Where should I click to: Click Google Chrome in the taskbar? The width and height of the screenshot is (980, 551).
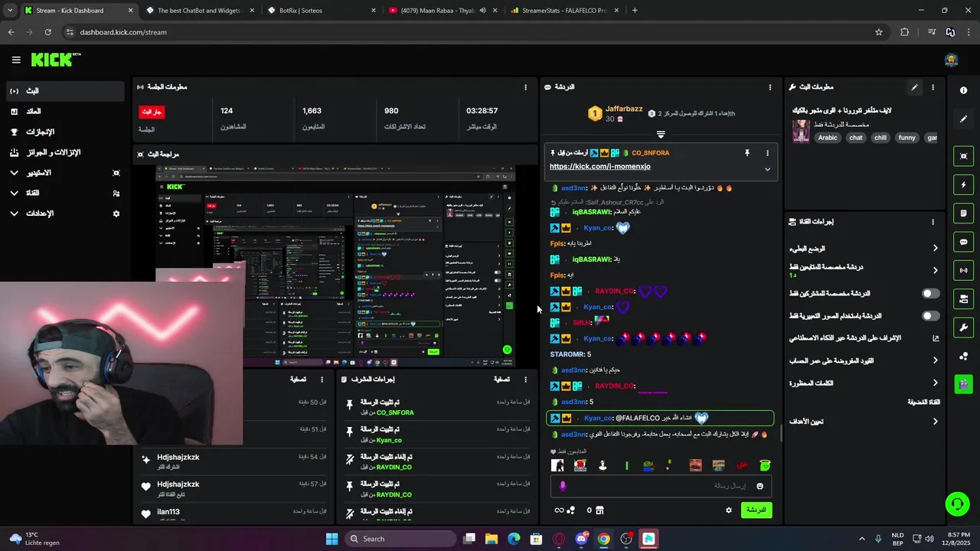603,539
